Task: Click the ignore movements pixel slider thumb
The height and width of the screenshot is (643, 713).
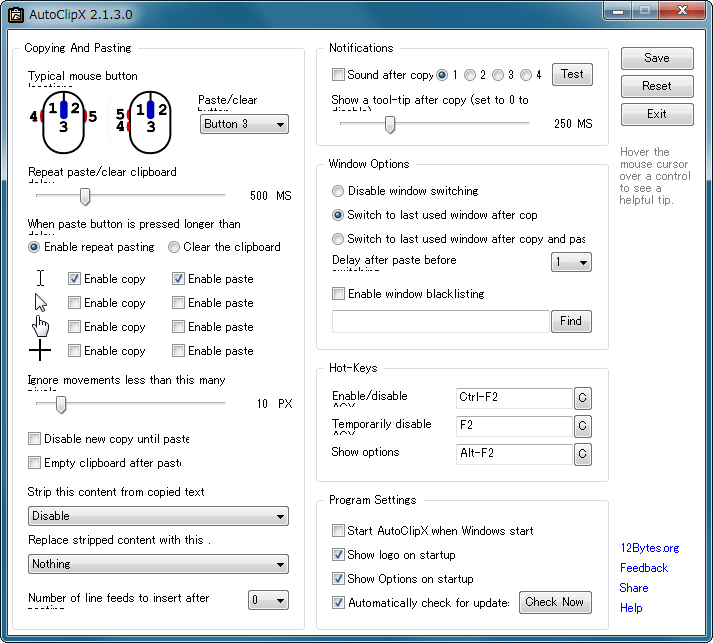Action: 61,404
